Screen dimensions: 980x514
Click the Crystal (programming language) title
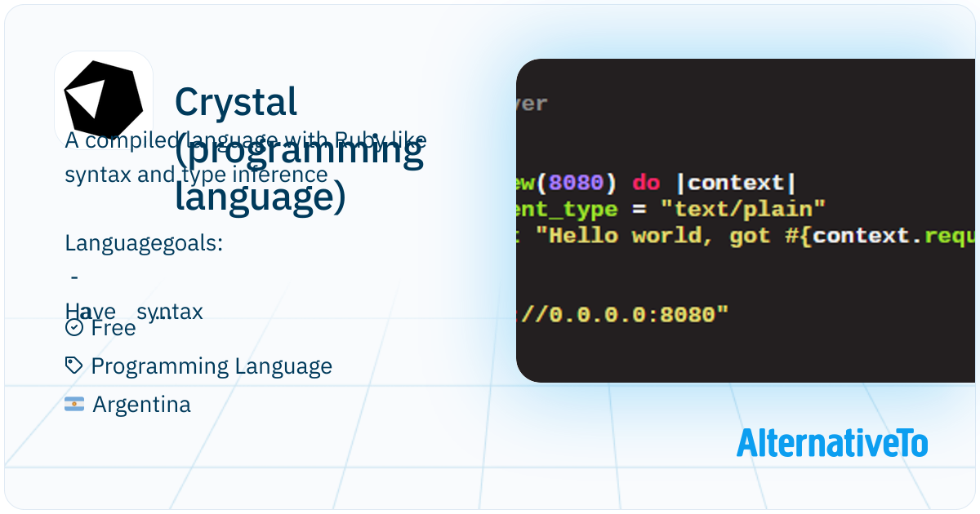tap(299, 150)
